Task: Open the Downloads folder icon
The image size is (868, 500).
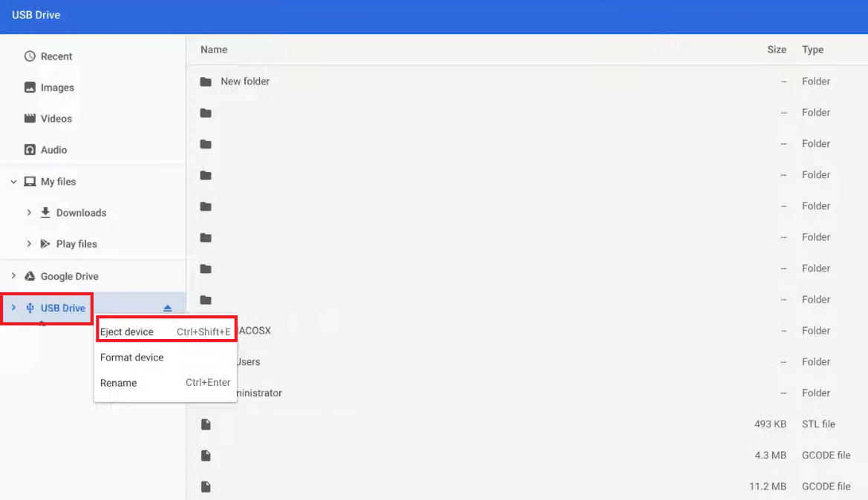Action: click(x=46, y=212)
